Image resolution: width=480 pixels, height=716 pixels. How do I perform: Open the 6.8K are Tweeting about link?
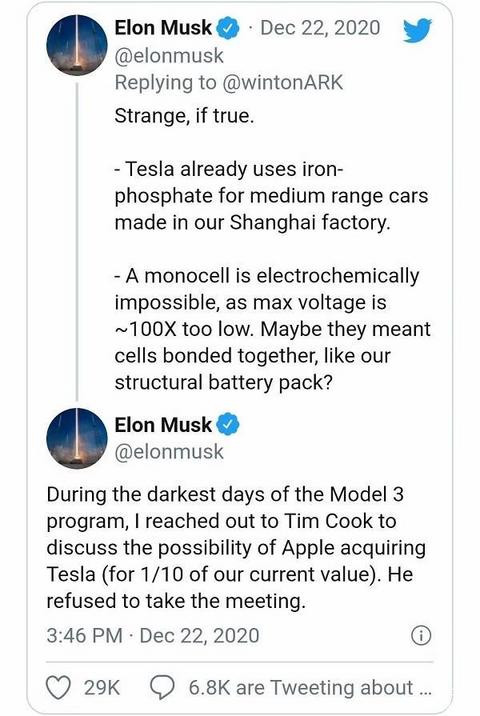[x=310, y=688]
